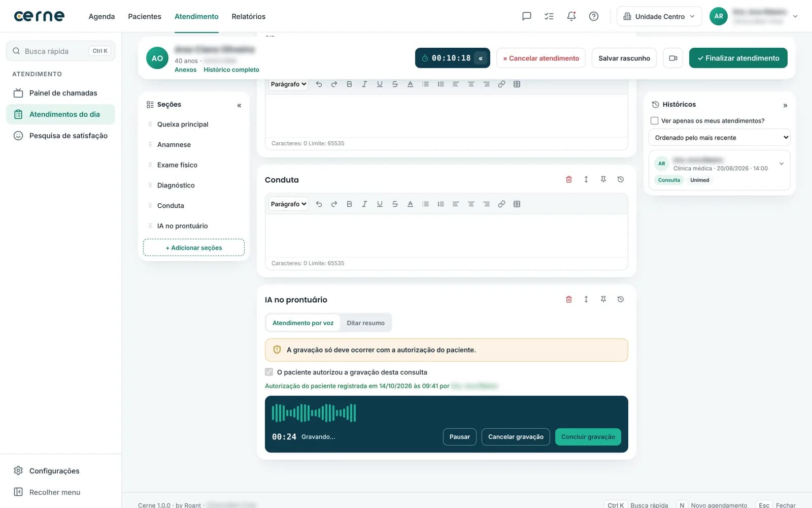Open IA no prontuário history icon
The width and height of the screenshot is (812, 508).
(x=621, y=299)
